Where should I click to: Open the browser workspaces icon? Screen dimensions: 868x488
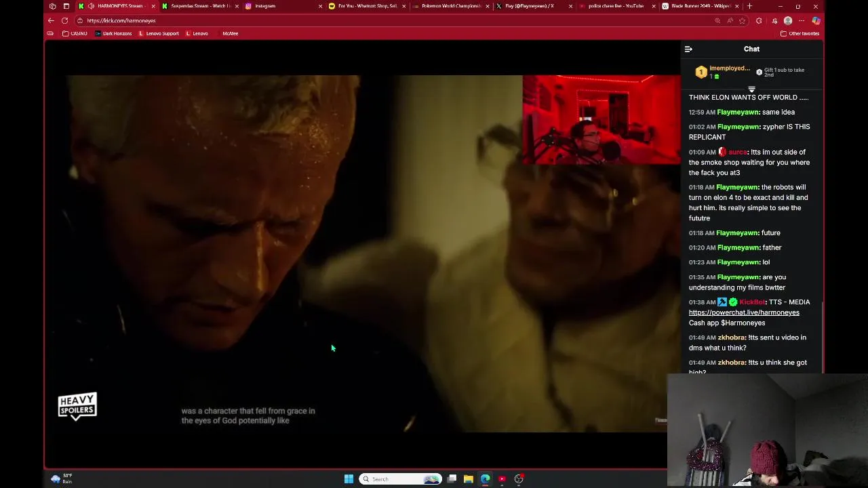tap(53, 6)
